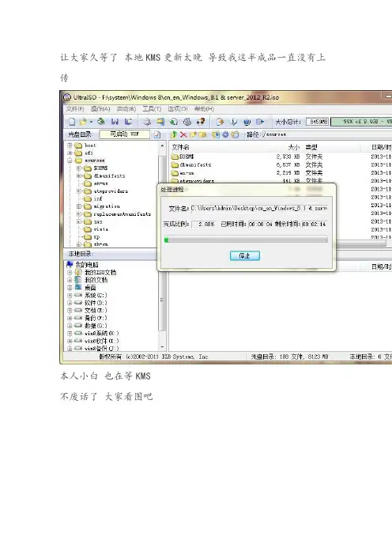This screenshot has height=555, width=392.
Task: Click the New Folder icon beside red X
Action: click(193, 134)
